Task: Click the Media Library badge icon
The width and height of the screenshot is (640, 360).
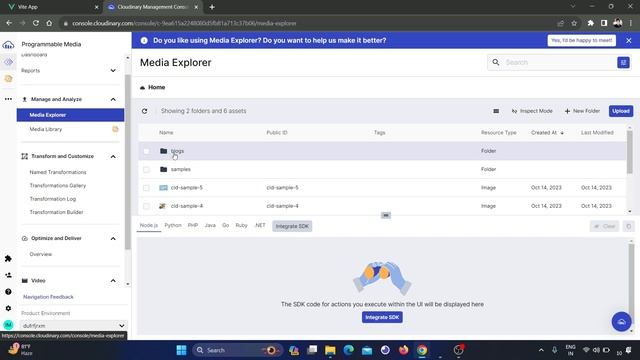Action: click(115, 129)
